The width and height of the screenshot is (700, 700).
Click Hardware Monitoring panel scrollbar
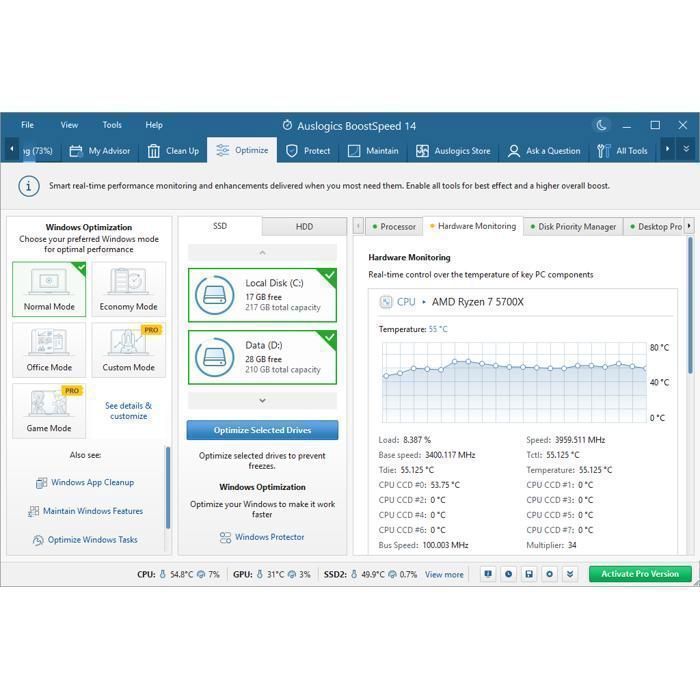(x=690, y=305)
